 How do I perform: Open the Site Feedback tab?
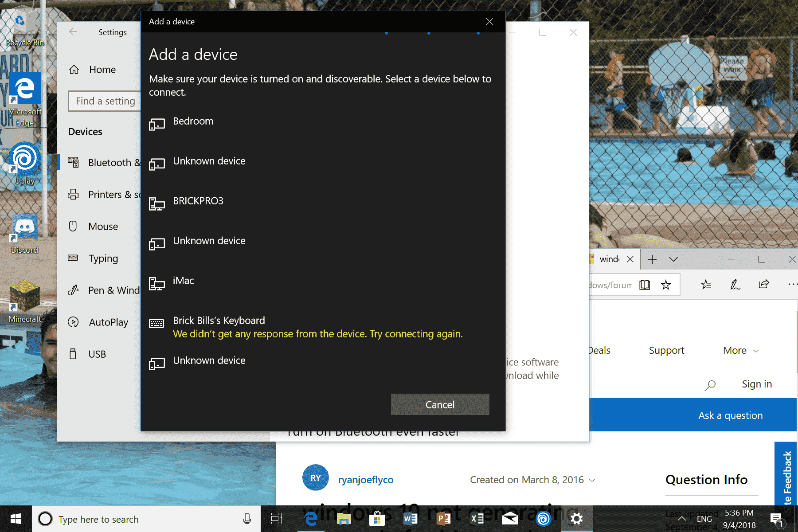(x=786, y=474)
